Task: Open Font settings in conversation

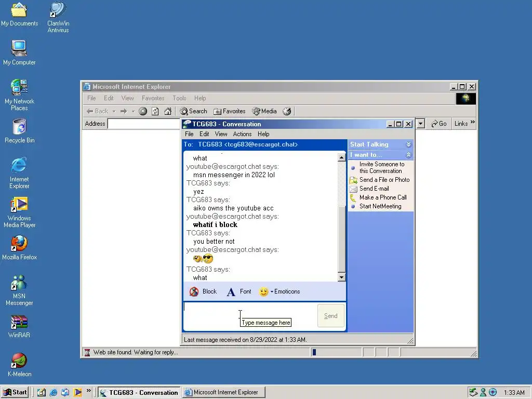Action: click(239, 291)
